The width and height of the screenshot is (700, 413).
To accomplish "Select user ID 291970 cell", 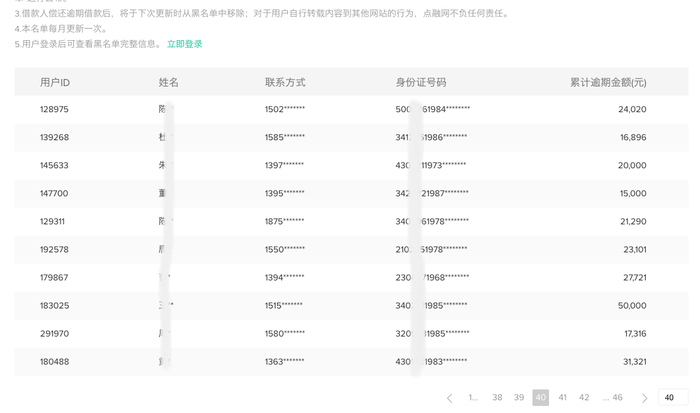I will (x=54, y=334).
